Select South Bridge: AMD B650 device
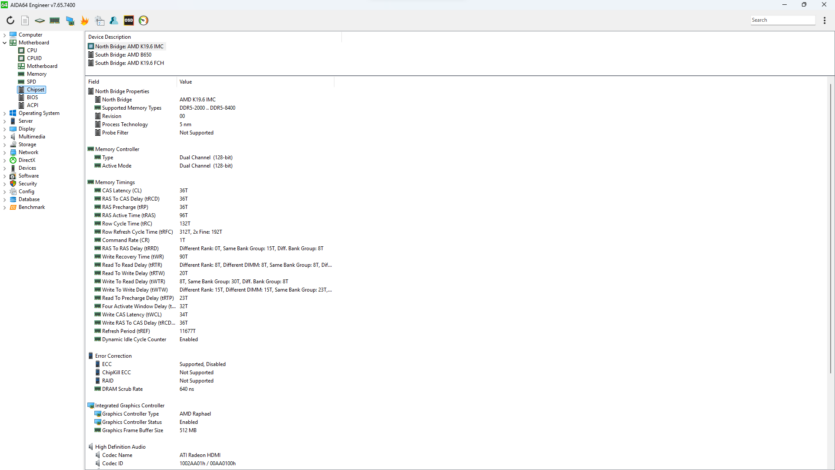Image resolution: width=835 pixels, height=470 pixels. pyautogui.click(x=120, y=55)
